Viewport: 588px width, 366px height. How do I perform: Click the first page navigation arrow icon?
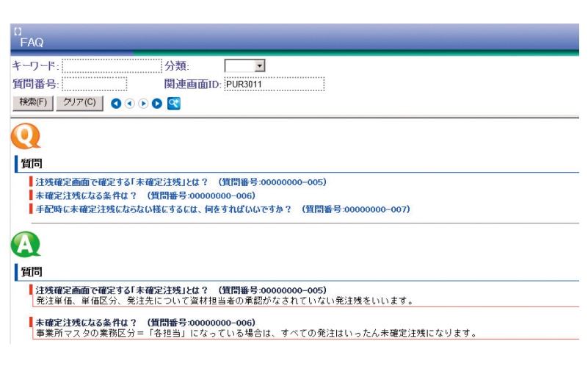tap(115, 104)
